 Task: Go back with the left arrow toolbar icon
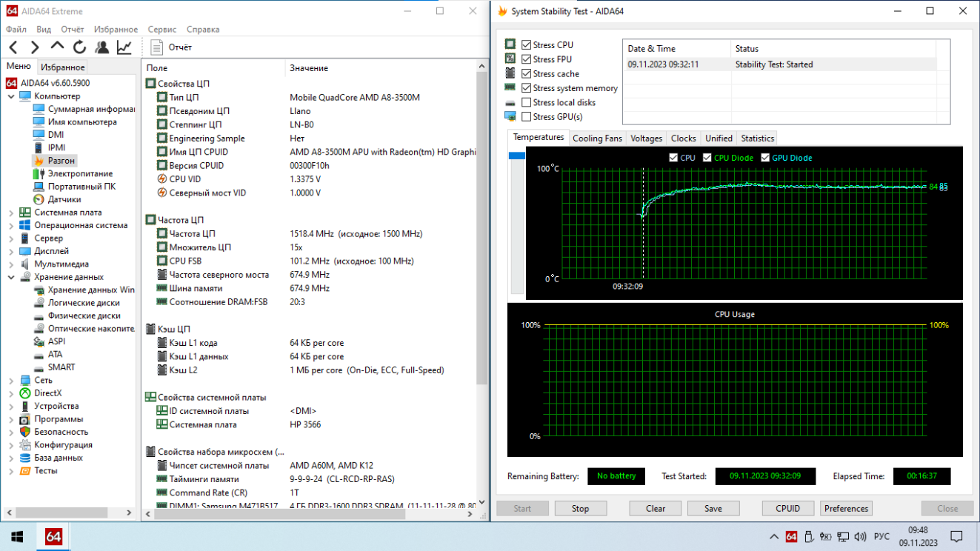(13, 47)
